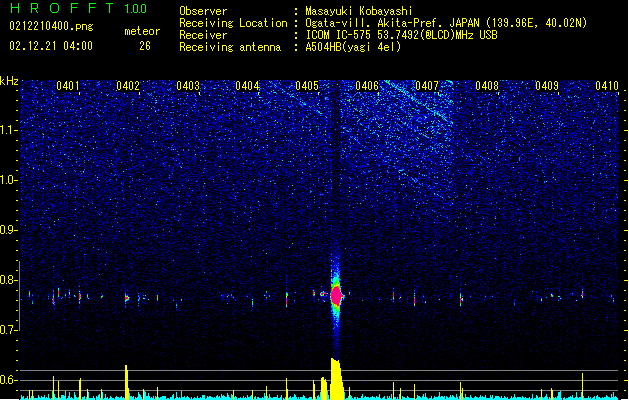Click the 0409 time marker
629x400 pixels.
pyautogui.click(x=547, y=86)
